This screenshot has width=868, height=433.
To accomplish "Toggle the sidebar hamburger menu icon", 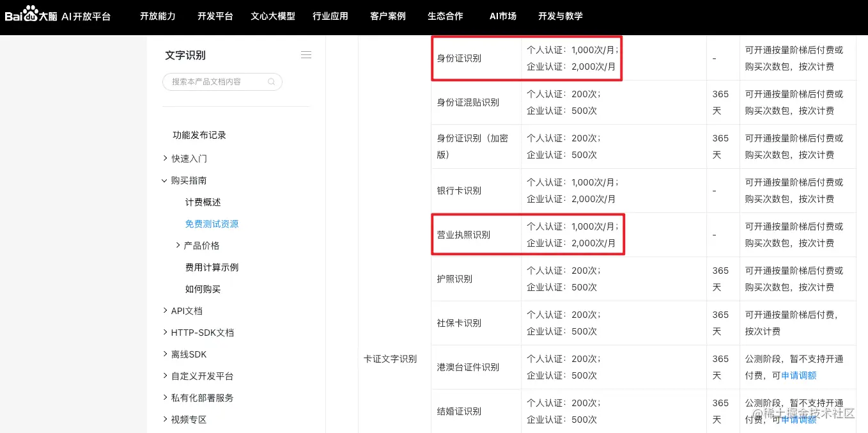I will point(306,55).
